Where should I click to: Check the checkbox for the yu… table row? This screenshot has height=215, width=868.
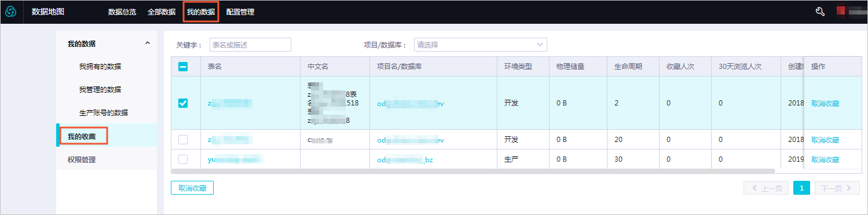182,159
